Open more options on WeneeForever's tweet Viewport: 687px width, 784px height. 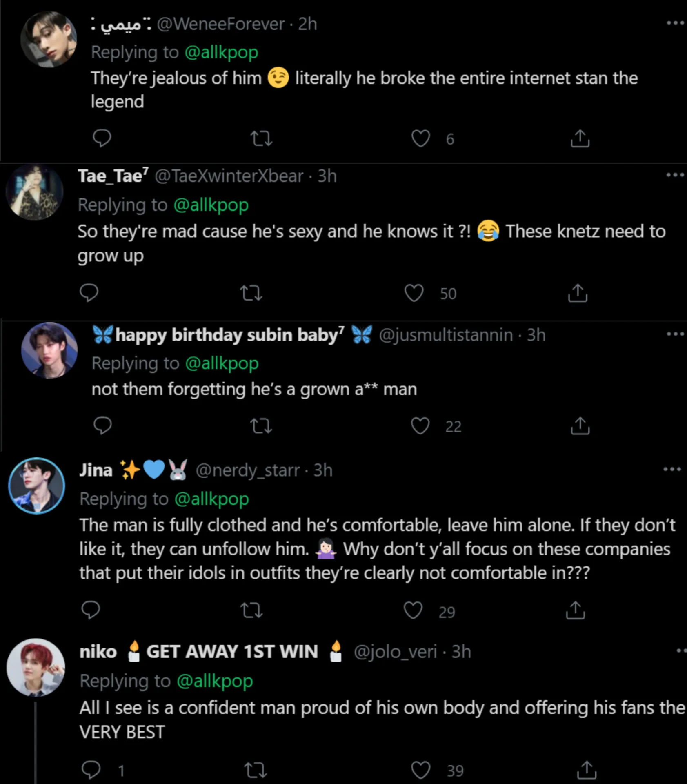[675, 23]
